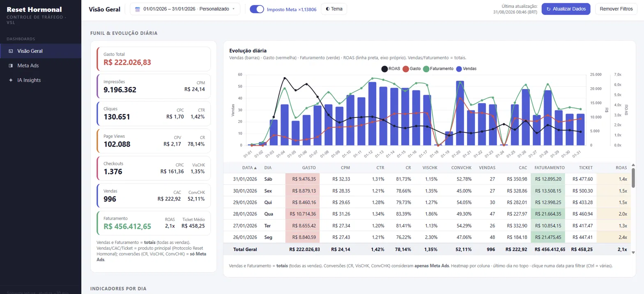The width and height of the screenshot is (644, 294).
Task: Open Meta Ads in the sidebar
Action: point(41,66)
